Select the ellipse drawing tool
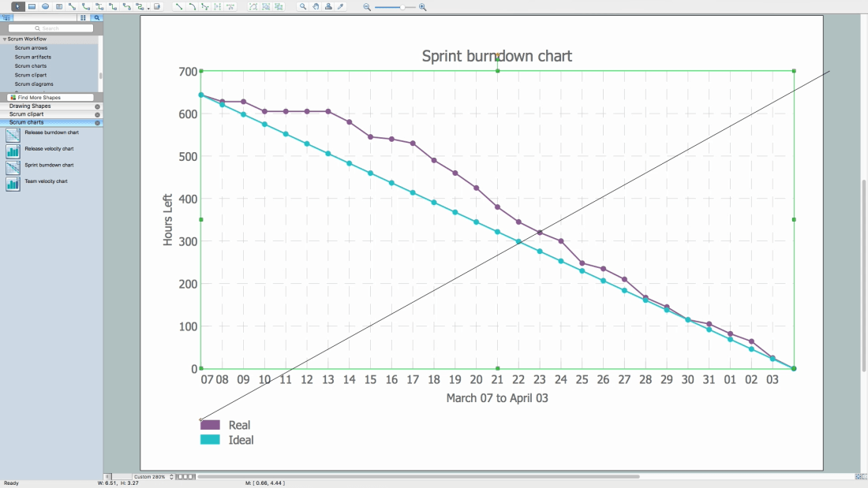 [46, 6]
